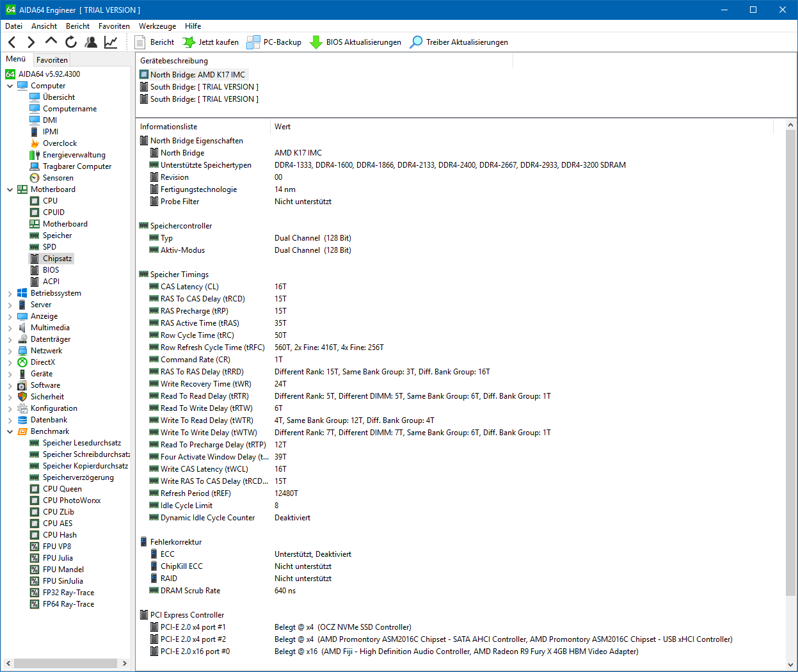798x672 pixels.
Task: Select the first South Bridge device entry
Action: [204, 87]
